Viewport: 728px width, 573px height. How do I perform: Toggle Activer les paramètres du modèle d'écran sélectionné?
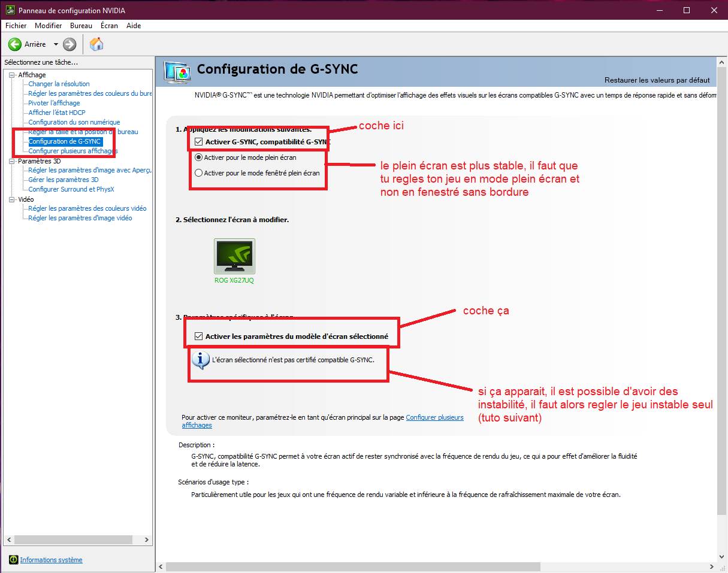click(x=199, y=336)
